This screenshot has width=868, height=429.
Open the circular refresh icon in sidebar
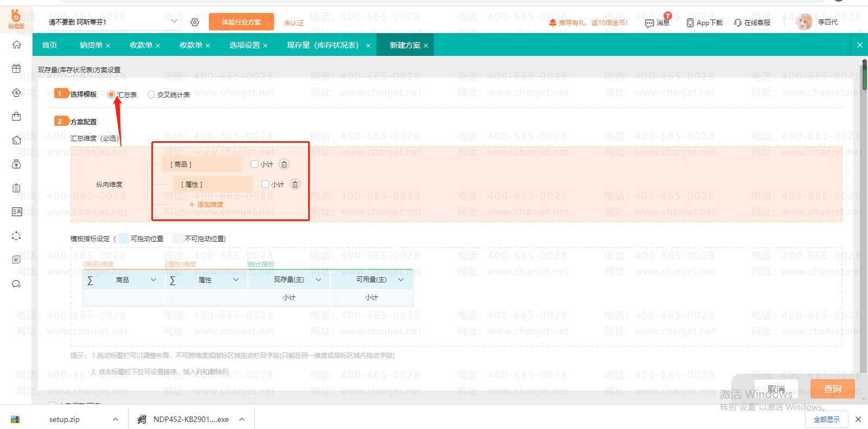(x=16, y=236)
